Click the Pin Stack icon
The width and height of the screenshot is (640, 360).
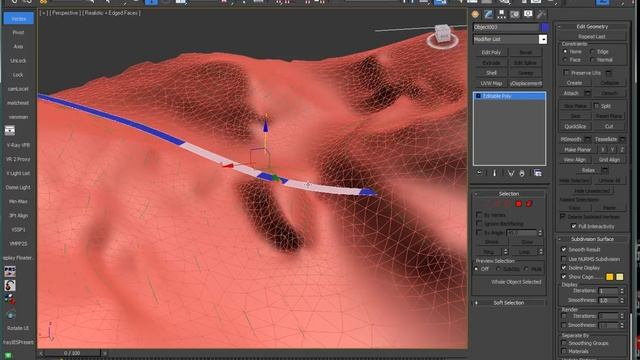point(480,173)
